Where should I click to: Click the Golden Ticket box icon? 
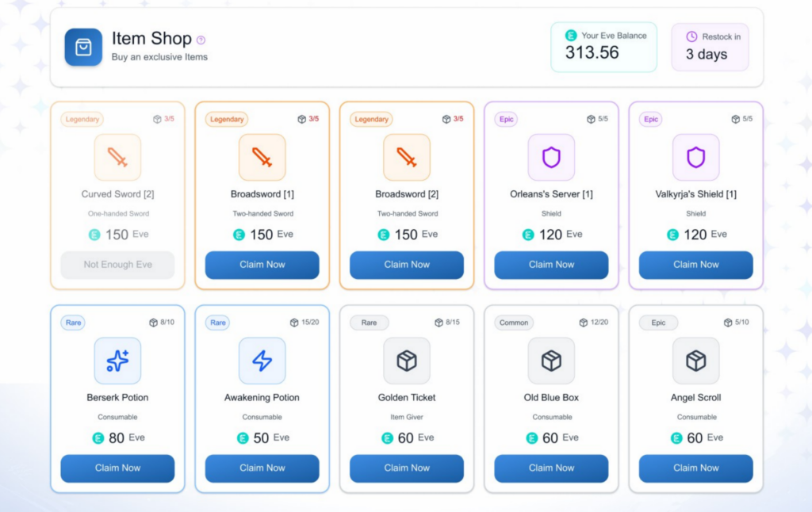pos(407,361)
